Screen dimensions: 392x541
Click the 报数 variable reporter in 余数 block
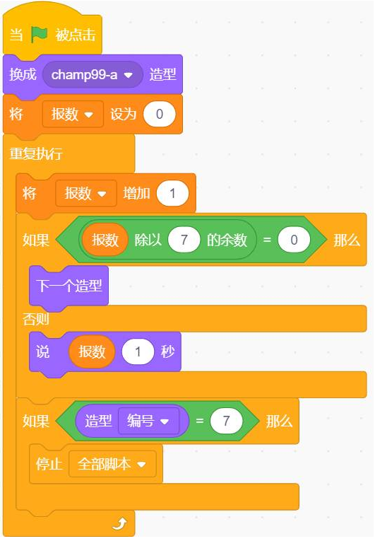[x=105, y=240]
